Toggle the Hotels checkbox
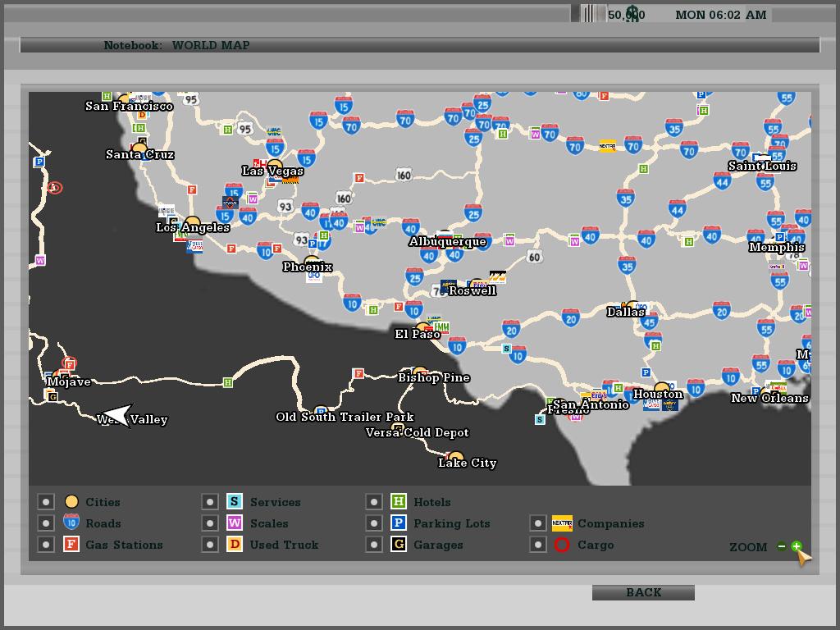840x630 pixels. point(374,502)
